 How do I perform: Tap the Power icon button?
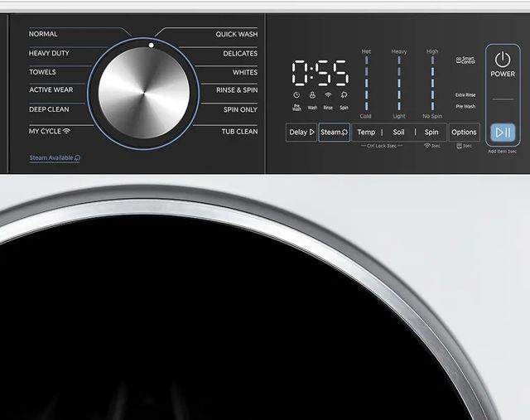tap(503, 60)
